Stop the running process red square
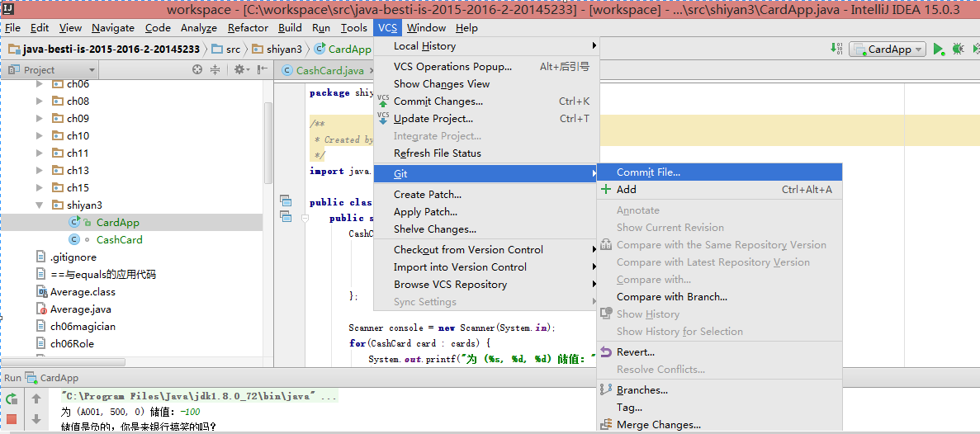This screenshot has width=980, height=434. coord(12,418)
